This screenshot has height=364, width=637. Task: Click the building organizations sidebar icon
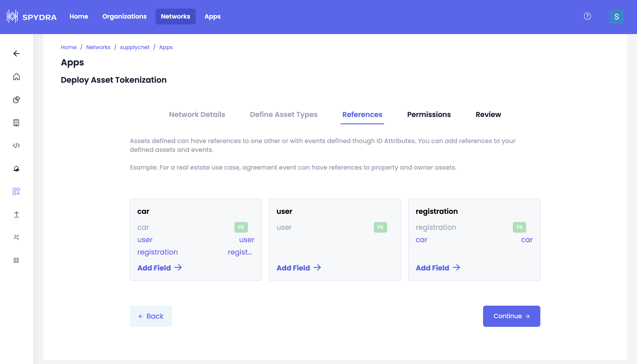pos(17,123)
